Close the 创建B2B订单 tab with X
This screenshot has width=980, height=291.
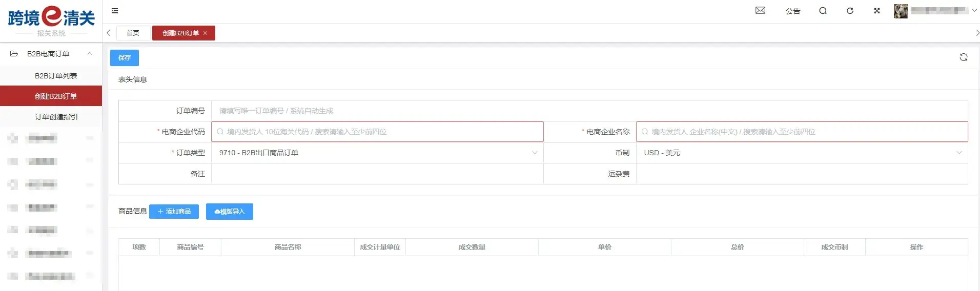(206, 33)
